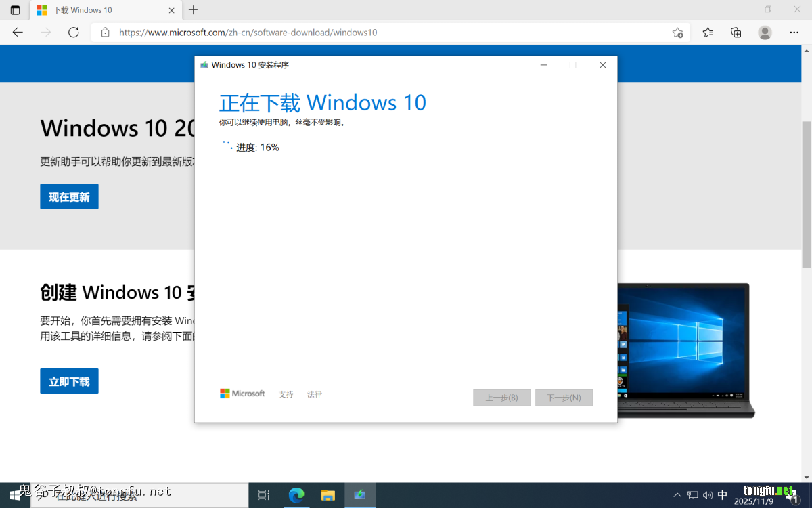Click the browser back arrow
812x508 pixels.
point(18,33)
